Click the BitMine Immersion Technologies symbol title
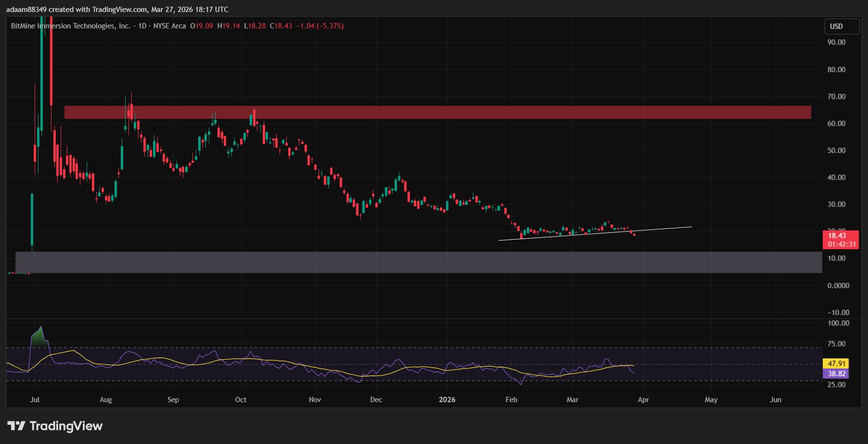 click(x=71, y=26)
